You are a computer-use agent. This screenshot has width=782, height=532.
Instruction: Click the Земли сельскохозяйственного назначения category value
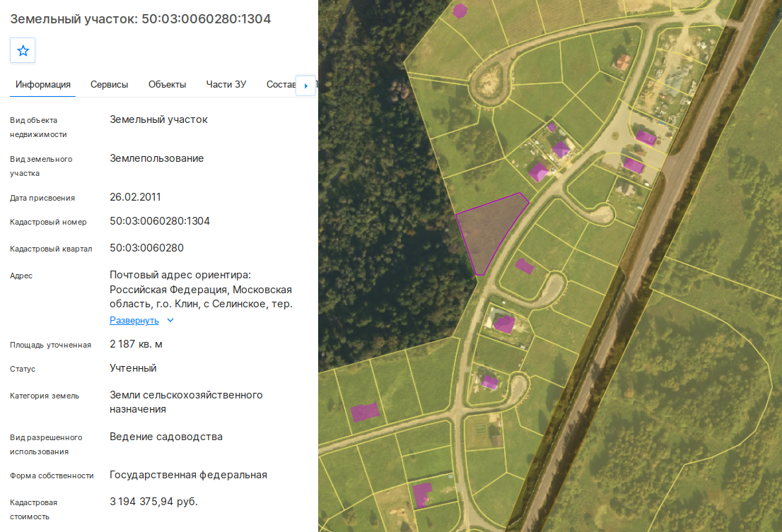(186, 402)
